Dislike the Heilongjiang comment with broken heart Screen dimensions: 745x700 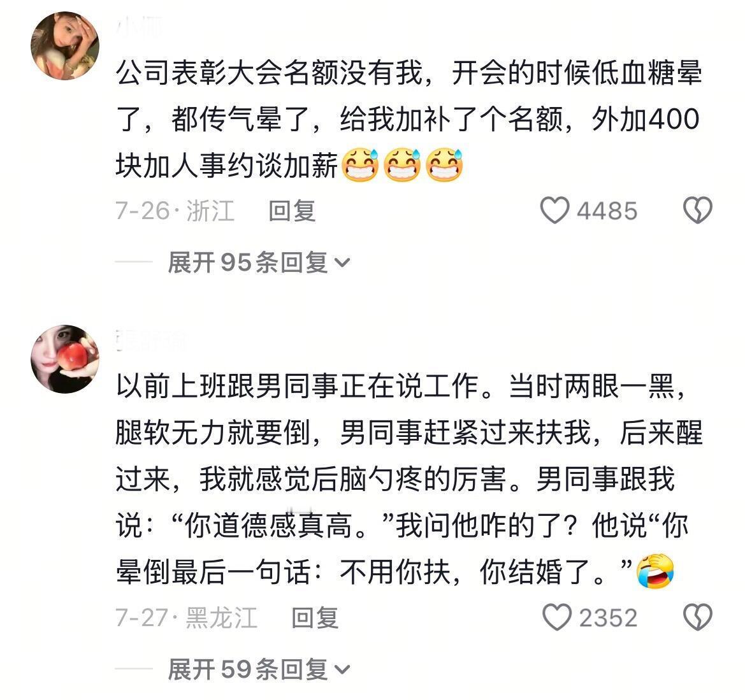(697, 617)
